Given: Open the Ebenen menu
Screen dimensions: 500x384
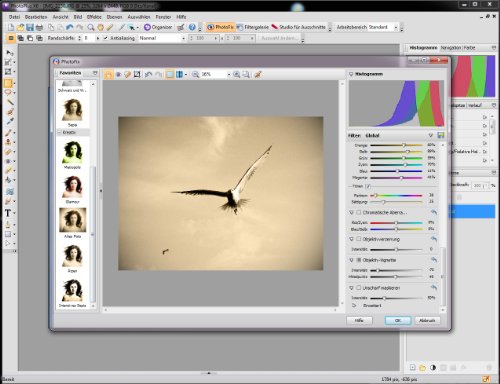Looking at the screenshot, I should (114, 17).
